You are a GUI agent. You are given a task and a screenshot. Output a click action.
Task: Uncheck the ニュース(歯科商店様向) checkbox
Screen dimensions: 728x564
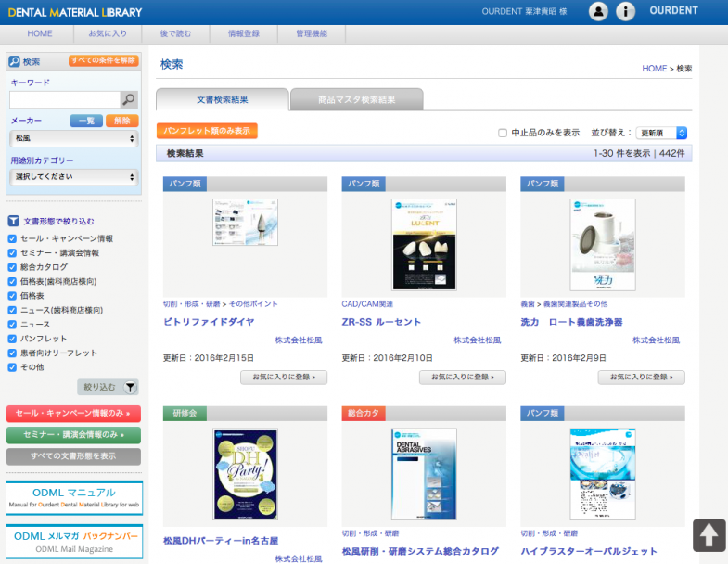(x=12, y=311)
